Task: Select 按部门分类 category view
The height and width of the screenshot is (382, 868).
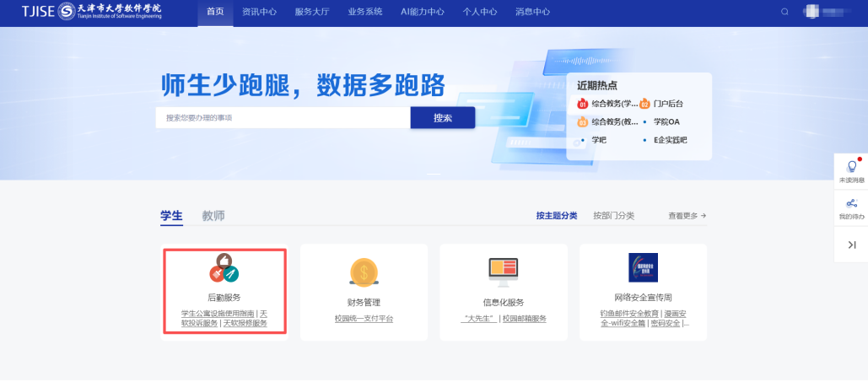Action: pyautogui.click(x=613, y=216)
